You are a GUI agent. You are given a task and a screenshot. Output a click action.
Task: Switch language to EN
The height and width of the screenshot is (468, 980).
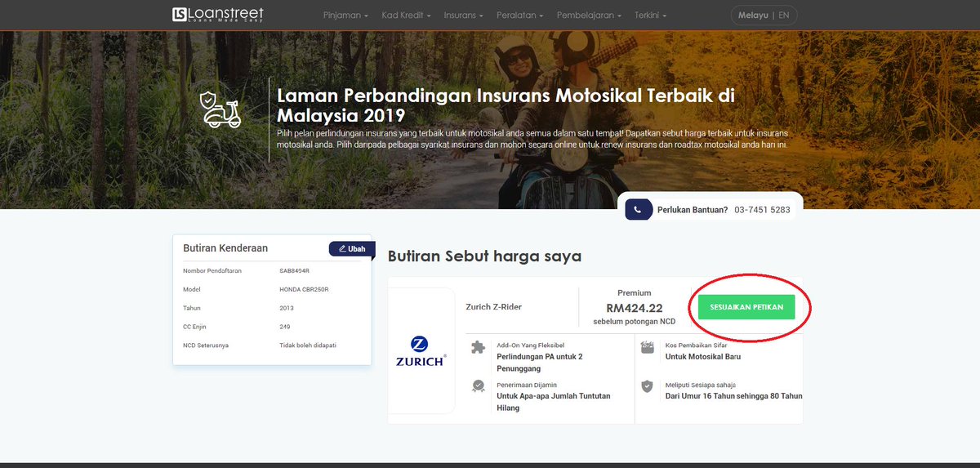tap(784, 16)
